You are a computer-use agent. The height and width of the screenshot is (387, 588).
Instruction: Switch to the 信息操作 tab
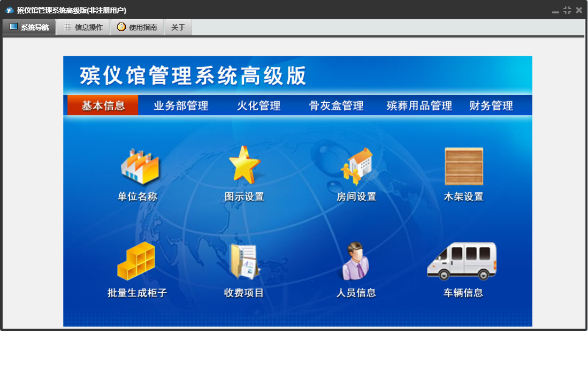(83, 27)
